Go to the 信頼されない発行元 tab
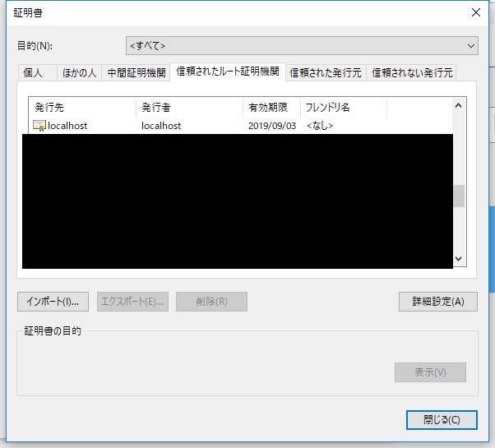 412,73
